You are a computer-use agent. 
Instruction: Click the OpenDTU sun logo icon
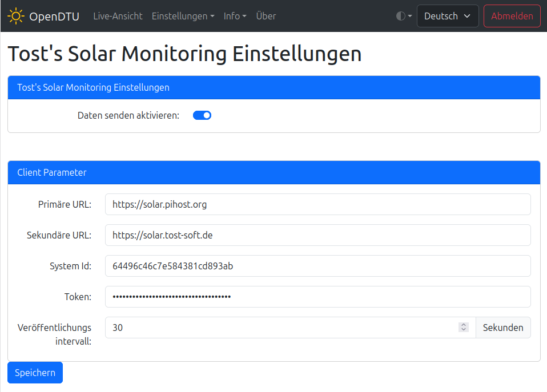tap(16, 16)
